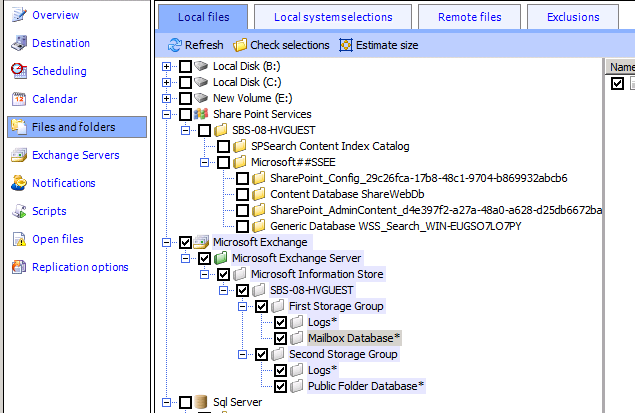Check the Local Disk (C:) checkbox

click(185, 82)
